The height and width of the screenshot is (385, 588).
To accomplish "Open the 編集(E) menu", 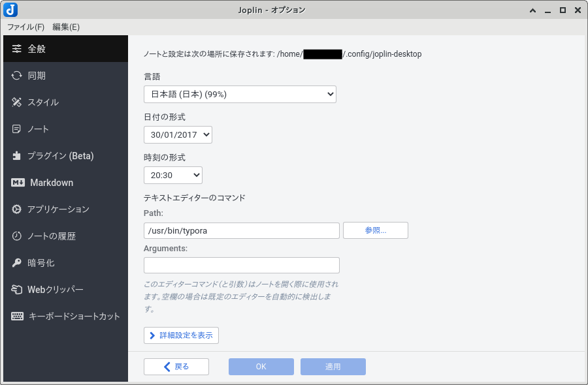I will 66,27.
